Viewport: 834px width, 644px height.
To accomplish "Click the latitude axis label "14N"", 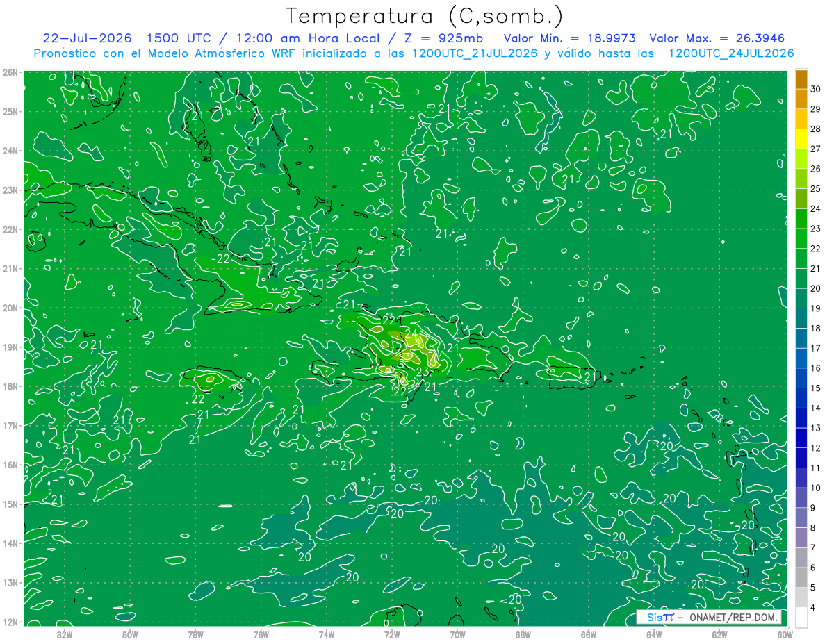I will (x=10, y=543).
